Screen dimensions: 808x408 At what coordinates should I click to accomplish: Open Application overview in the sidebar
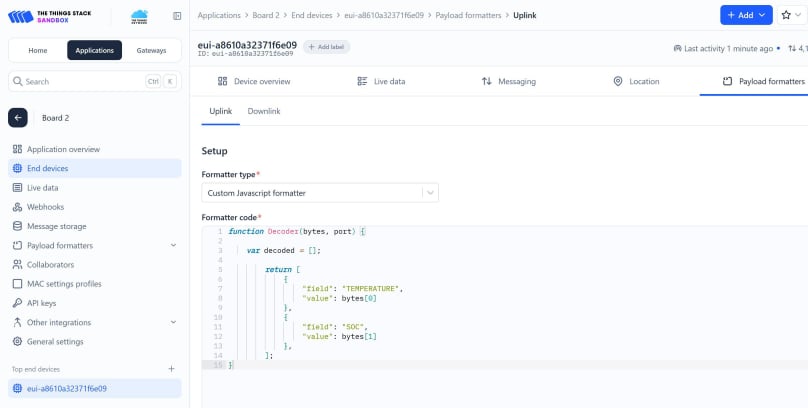tap(95, 149)
